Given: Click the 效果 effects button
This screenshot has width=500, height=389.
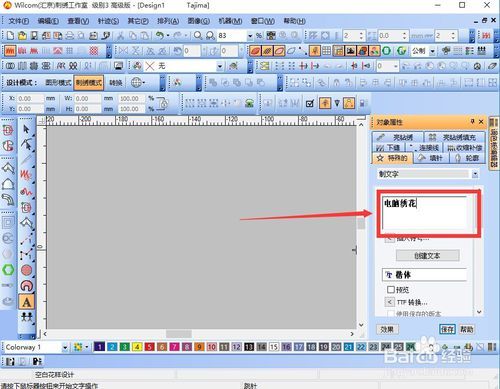Looking at the screenshot, I should [387, 329].
